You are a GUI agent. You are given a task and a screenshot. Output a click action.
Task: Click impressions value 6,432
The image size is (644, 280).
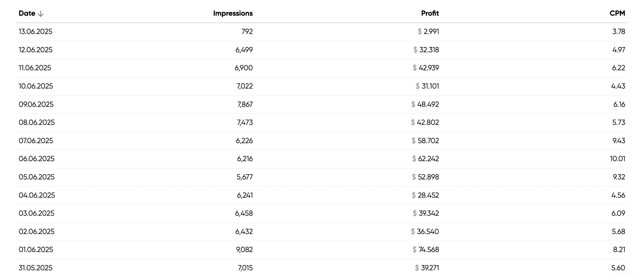(x=244, y=232)
